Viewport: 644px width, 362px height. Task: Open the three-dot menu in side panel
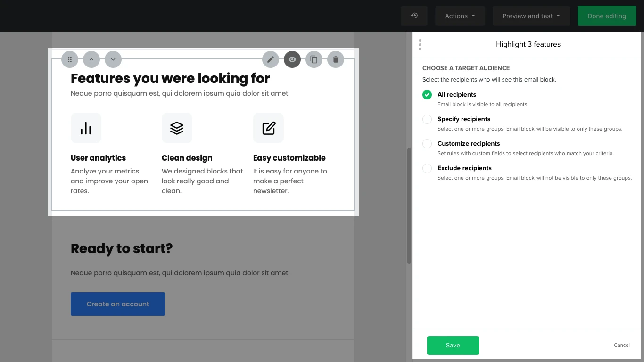click(x=420, y=45)
